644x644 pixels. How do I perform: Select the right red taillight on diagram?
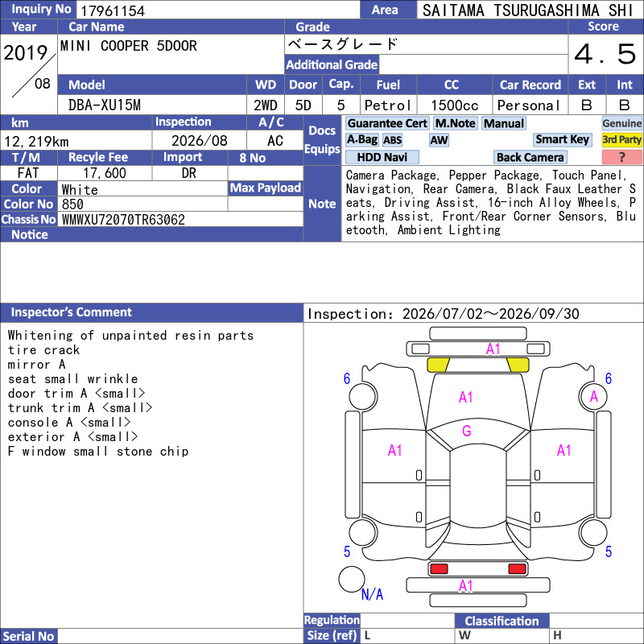coord(517,569)
